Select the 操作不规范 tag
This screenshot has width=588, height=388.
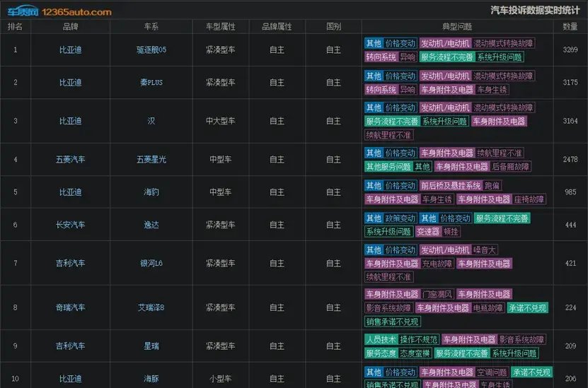418,340
